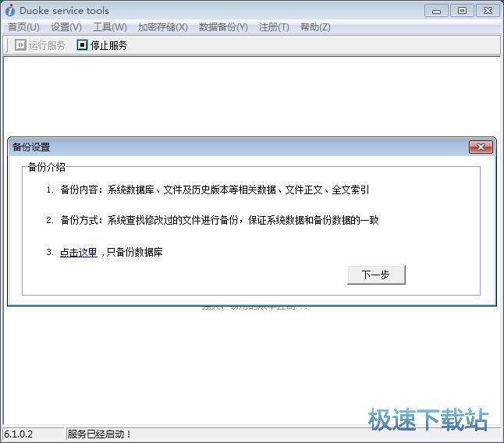
Task: Click the 备份内容 description line
Action: [215, 190]
